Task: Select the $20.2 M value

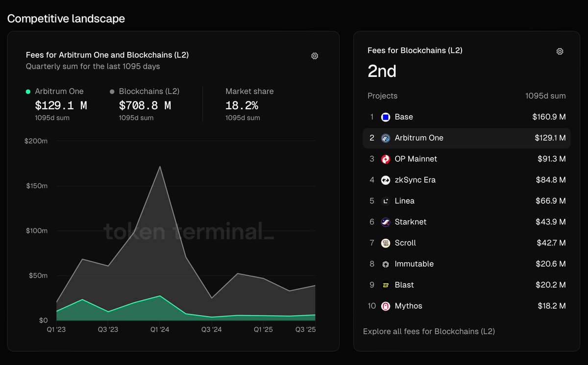Action: (x=551, y=285)
